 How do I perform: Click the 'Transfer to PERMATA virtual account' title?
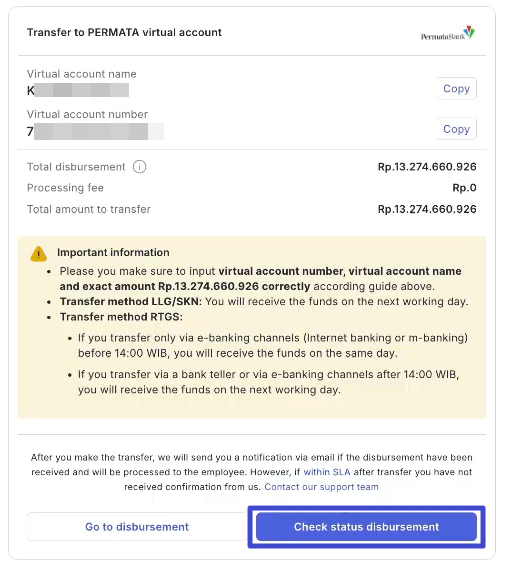pyautogui.click(x=124, y=32)
